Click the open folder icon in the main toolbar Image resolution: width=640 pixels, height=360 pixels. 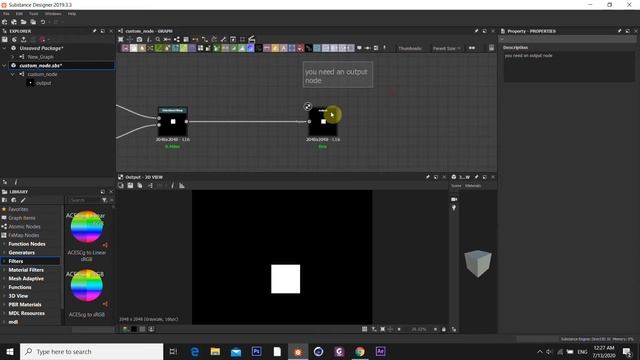pos(24,22)
